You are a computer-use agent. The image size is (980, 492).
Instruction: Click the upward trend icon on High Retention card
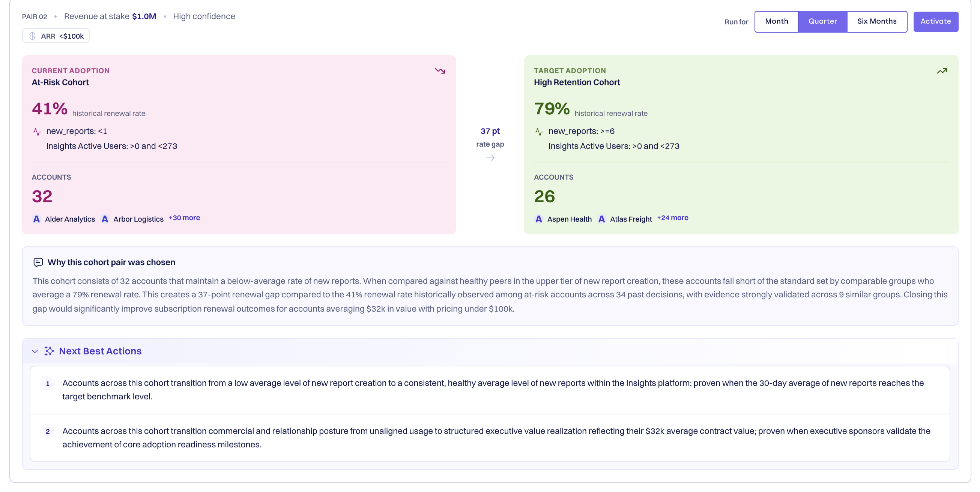942,71
